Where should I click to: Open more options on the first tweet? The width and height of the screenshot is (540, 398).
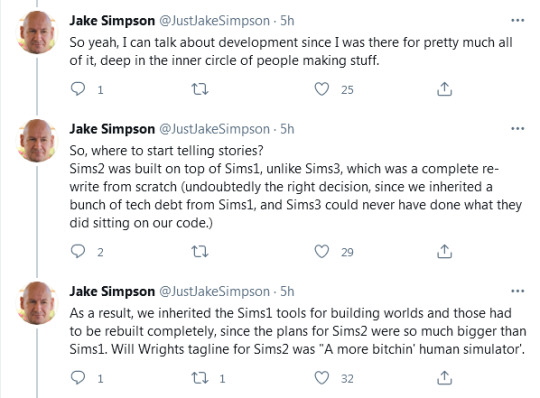tap(518, 21)
